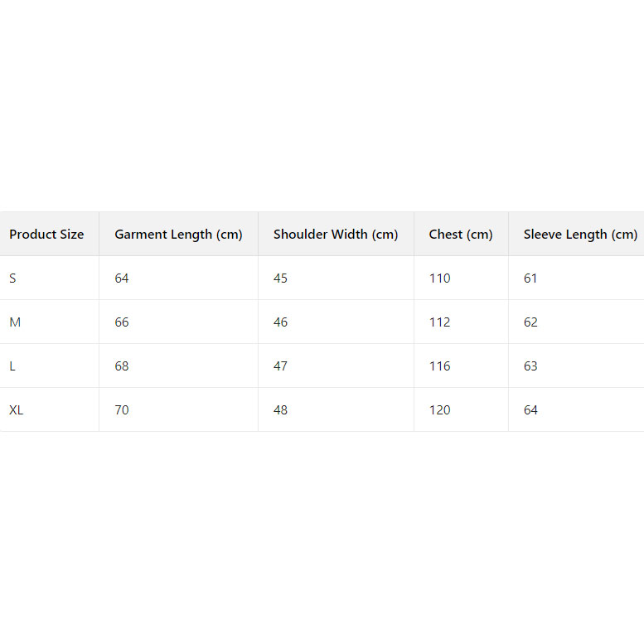This screenshot has width=644, height=644.
Task: Click garment length value 64
Action: pyautogui.click(x=122, y=278)
